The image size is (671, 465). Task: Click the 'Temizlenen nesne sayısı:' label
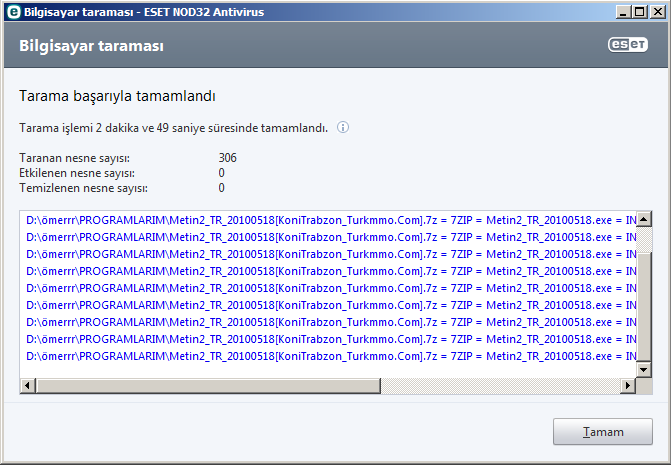point(83,188)
